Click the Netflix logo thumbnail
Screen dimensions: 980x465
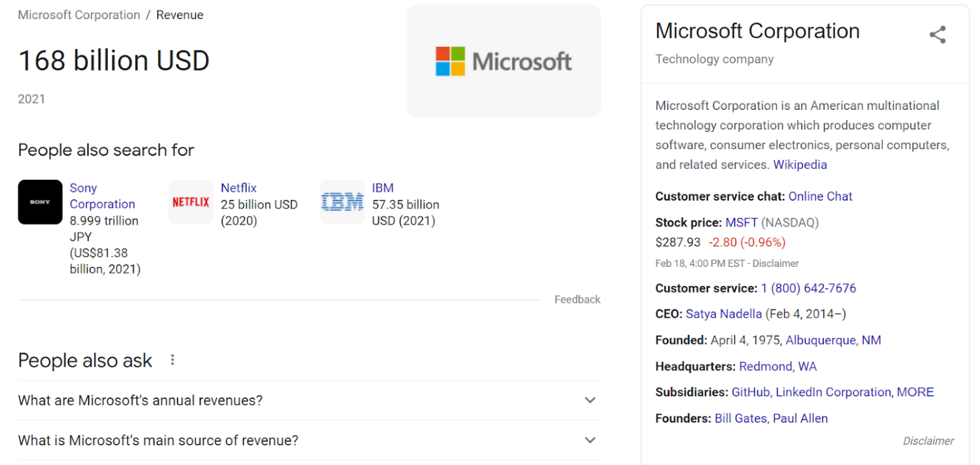191,202
